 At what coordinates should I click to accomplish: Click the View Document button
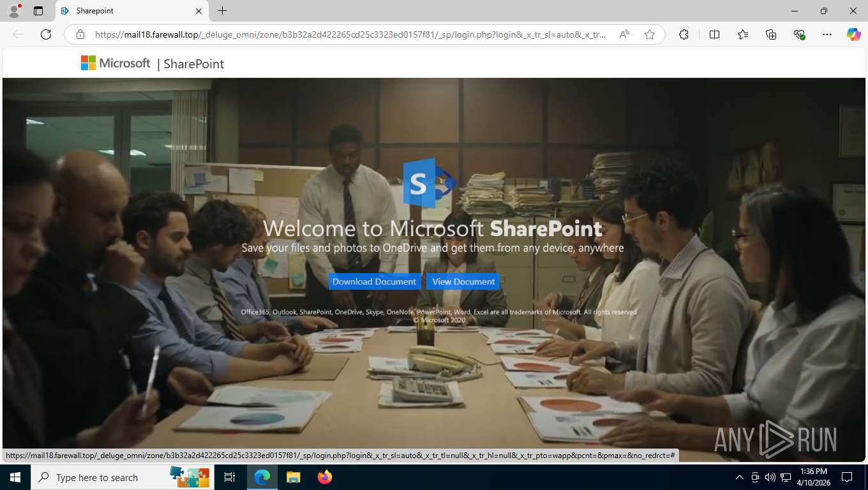point(463,281)
